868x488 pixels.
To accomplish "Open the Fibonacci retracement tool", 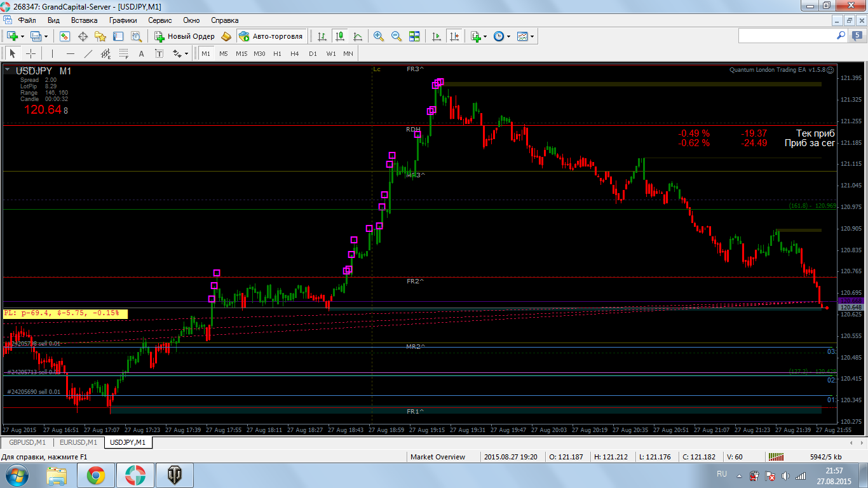I will (123, 53).
